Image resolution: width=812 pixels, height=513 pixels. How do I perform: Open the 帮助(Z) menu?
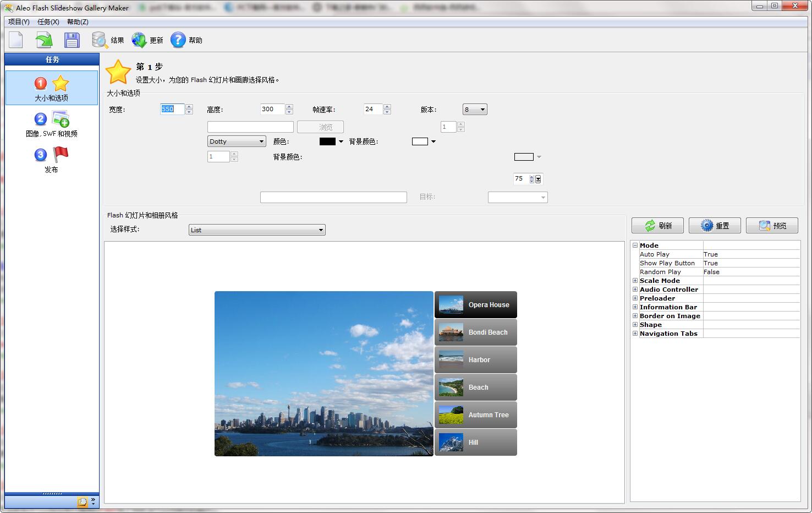[78, 22]
